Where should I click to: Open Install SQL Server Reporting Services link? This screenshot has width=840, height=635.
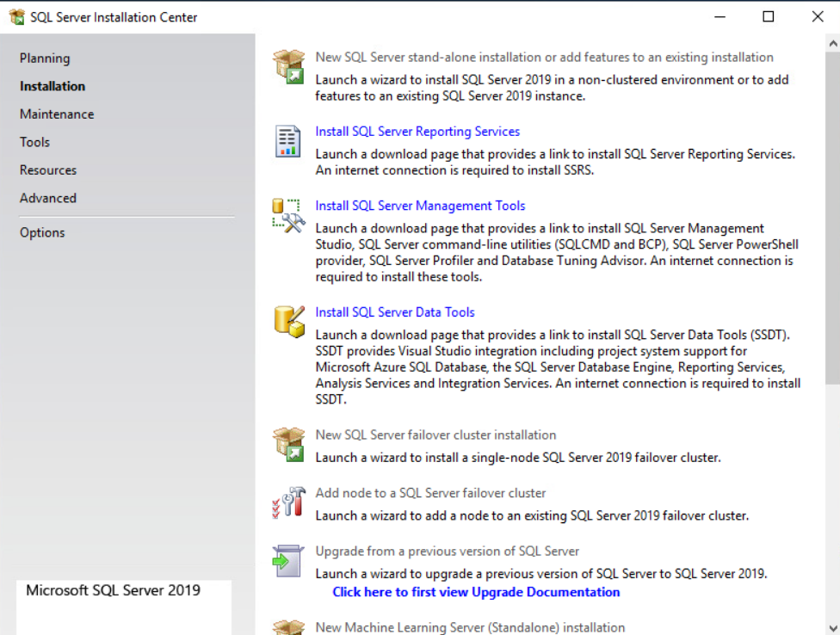[x=418, y=131]
